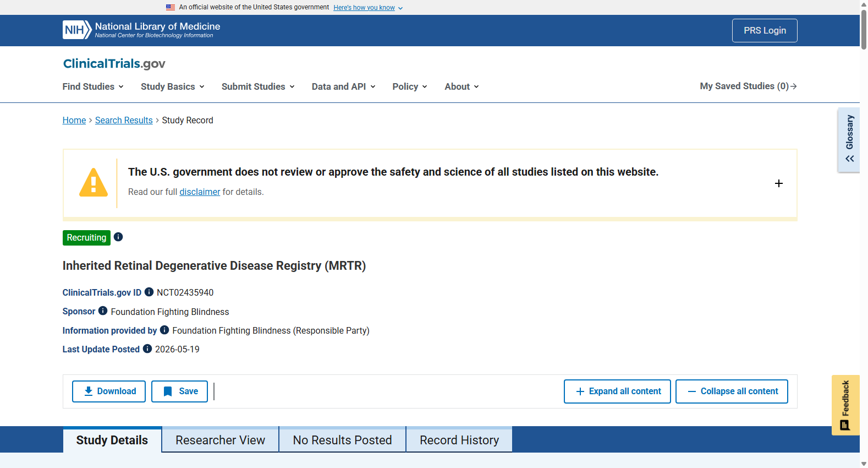Viewport: 868px width, 468px height.
Task: Click the PRS Login button
Action: point(765,31)
